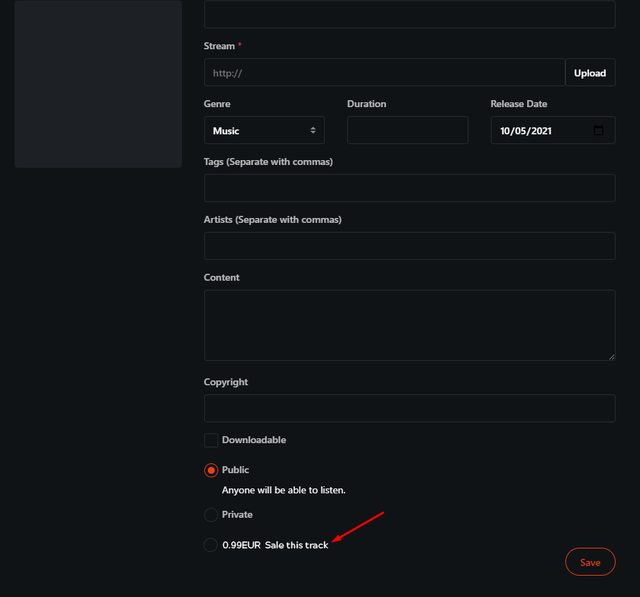The width and height of the screenshot is (640, 597).
Task: Click the Release Date field 10/05/2021
Action: (x=553, y=130)
